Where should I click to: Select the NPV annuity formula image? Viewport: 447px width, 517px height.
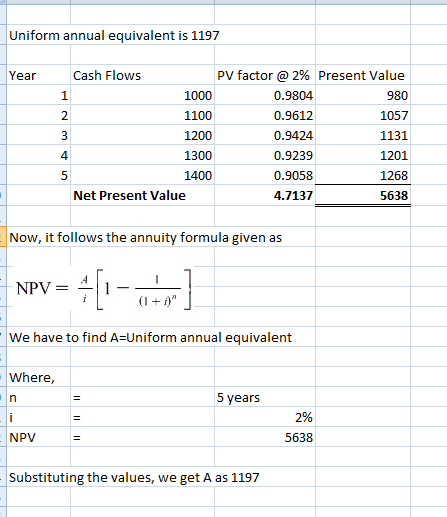pyautogui.click(x=103, y=289)
